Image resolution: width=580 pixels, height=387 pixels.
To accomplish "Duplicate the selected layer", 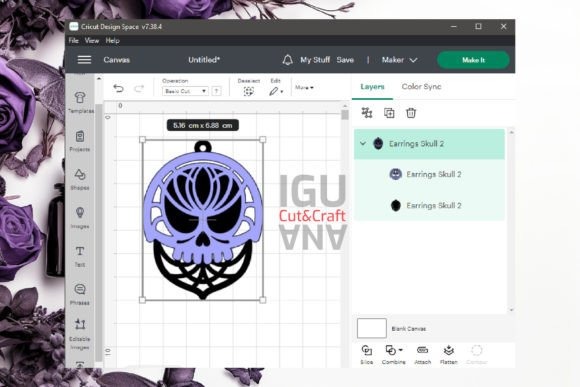I will coord(389,113).
